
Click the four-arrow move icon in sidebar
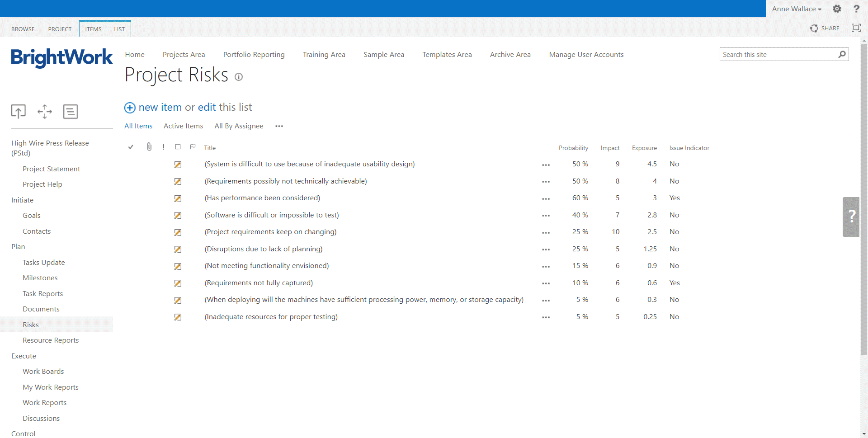pyautogui.click(x=45, y=111)
